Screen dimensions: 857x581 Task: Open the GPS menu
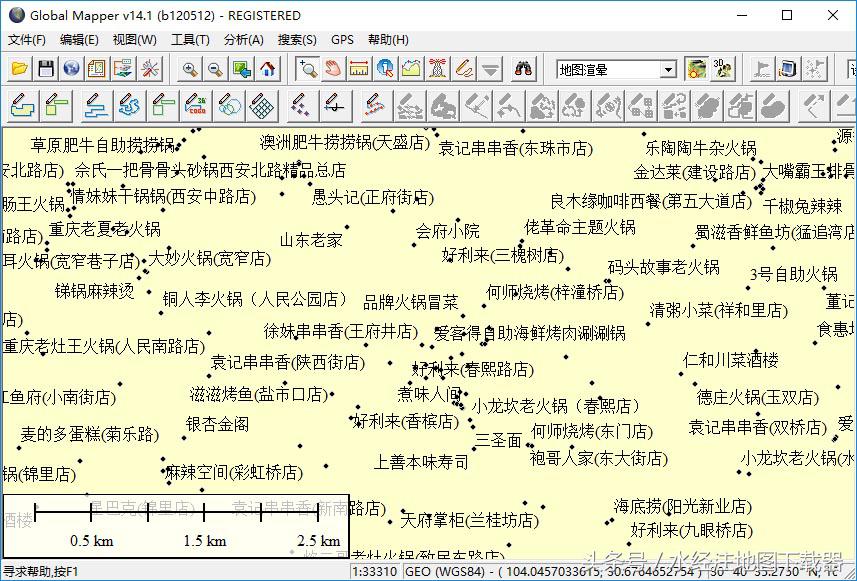click(342, 40)
